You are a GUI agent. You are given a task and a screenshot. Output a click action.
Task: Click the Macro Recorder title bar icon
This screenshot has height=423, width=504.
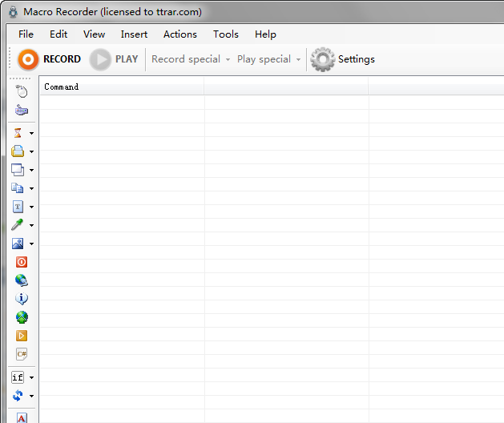[x=13, y=12]
